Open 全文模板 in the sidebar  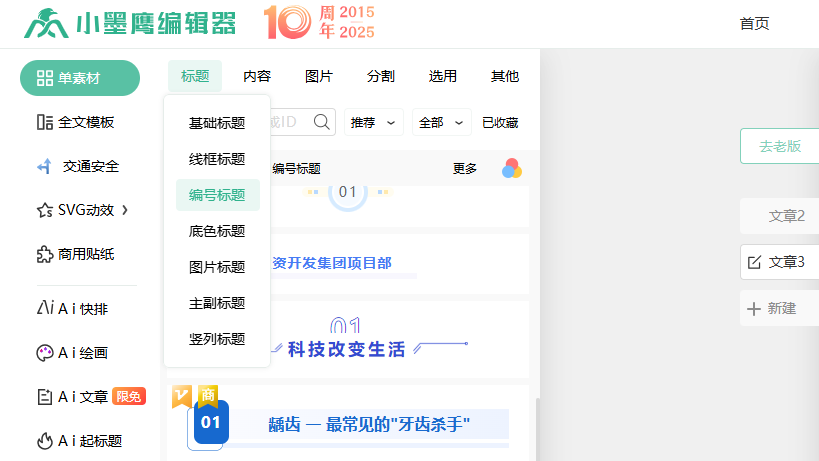click(x=76, y=122)
